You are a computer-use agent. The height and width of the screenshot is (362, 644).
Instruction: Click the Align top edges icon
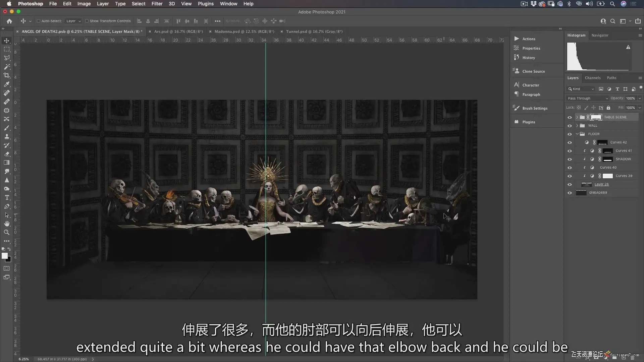pyautogui.click(x=178, y=21)
